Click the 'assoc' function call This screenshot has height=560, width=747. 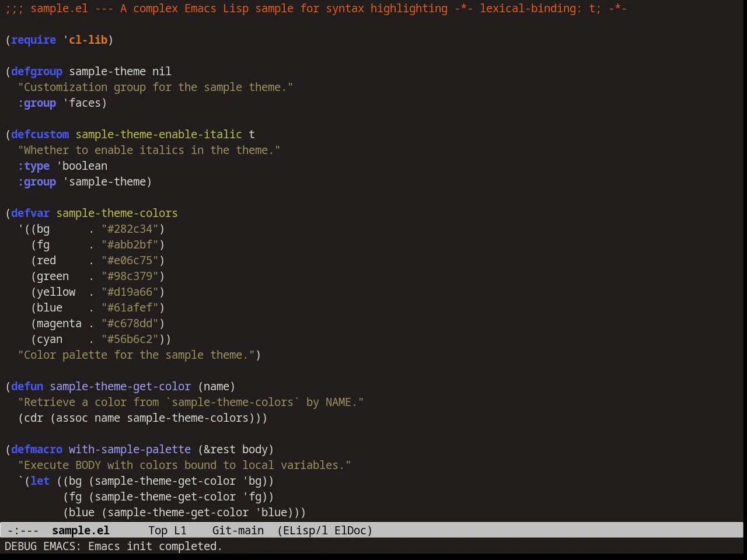(x=72, y=418)
